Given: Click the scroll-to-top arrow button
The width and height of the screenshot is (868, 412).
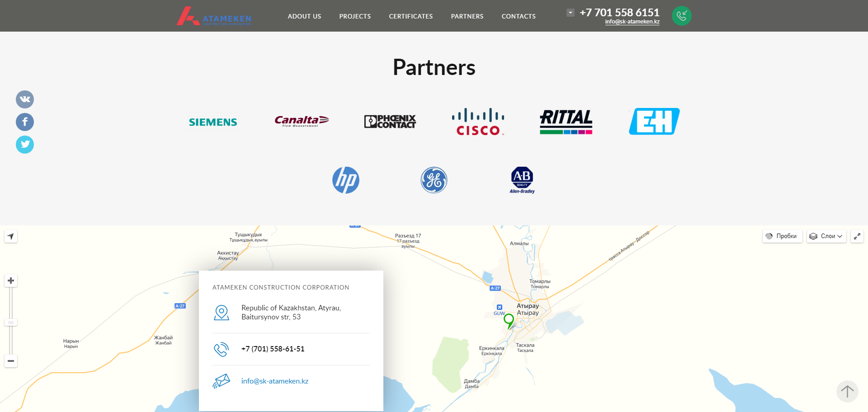Looking at the screenshot, I should (847, 391).
